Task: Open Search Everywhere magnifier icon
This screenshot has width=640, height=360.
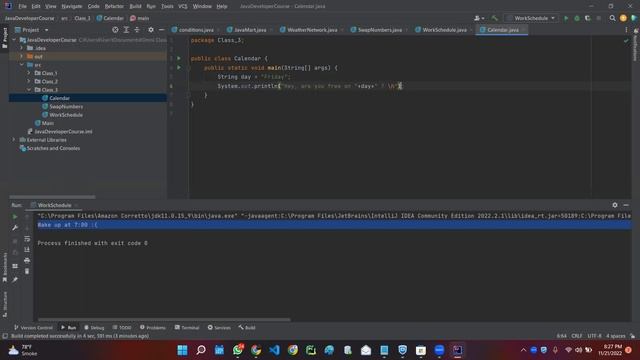Action: (x=612, y=18)
